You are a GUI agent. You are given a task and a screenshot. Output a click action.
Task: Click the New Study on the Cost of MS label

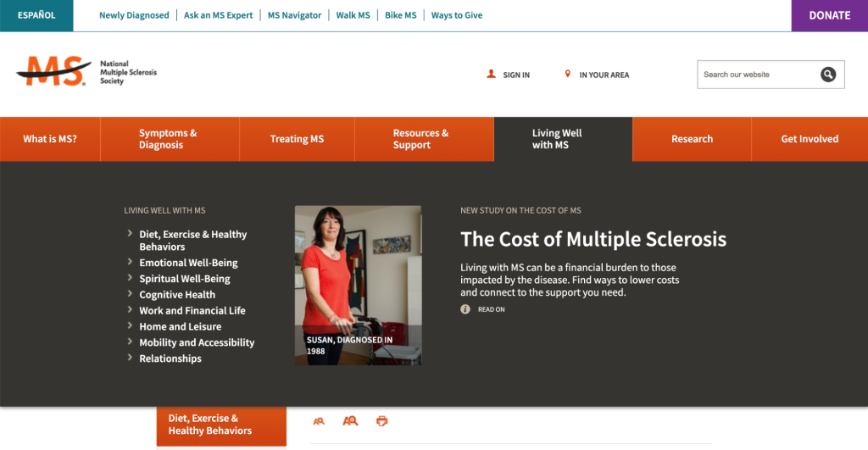click(x=520, y=210)
